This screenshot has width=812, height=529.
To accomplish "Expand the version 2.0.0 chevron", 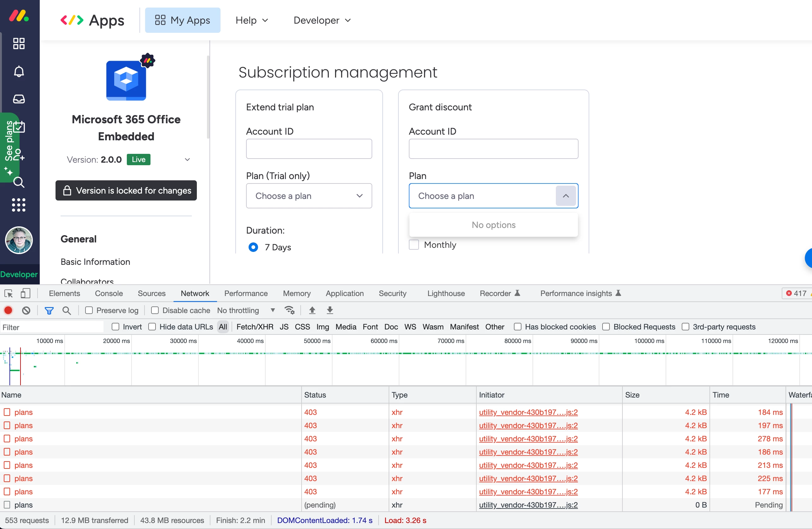I will point(187,160).
